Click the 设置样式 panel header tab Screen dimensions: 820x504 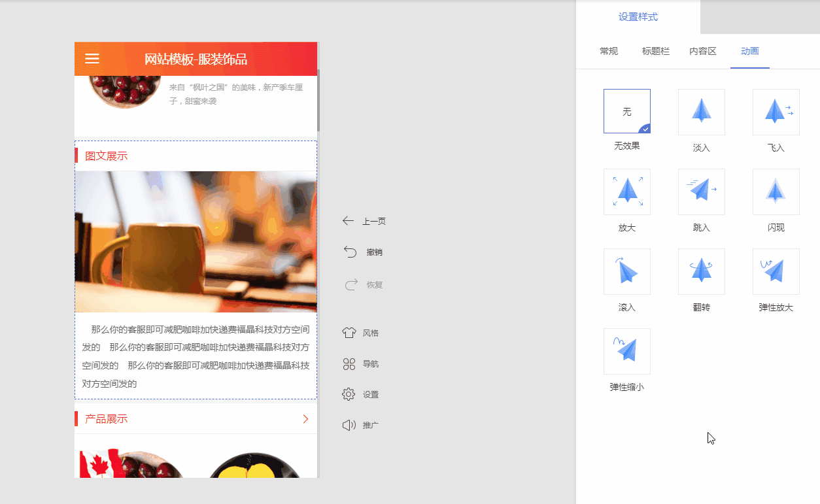(638, 17)
